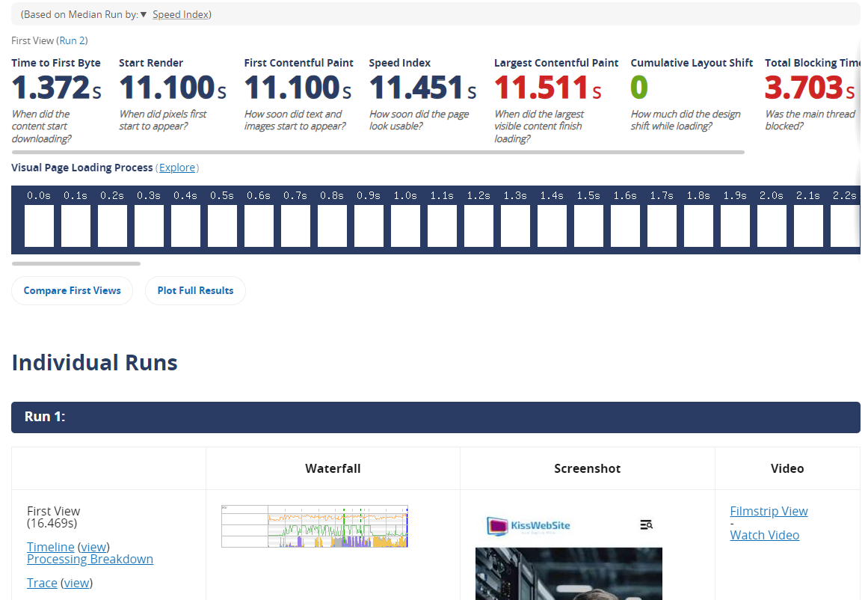Click the KissWebSite logo in screenshot
This screenshot has height=600, width=868.
tap(528, 525)
